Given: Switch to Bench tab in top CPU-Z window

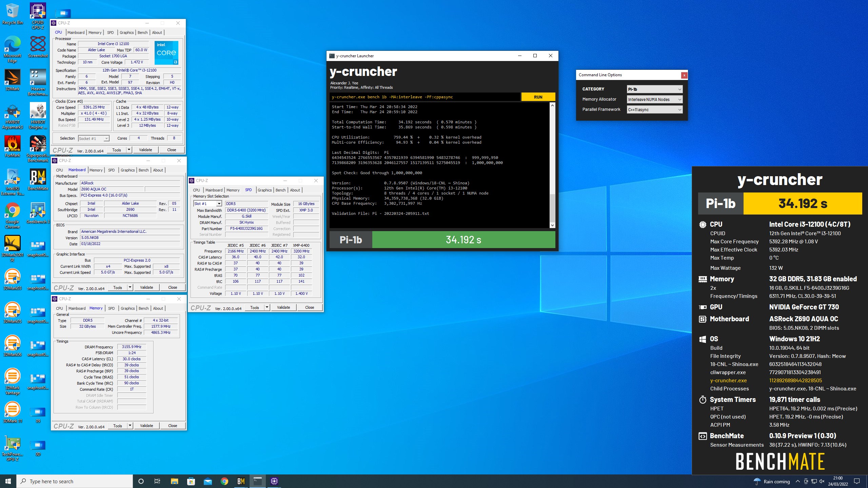Looking at the screenshot, I should click(x=143, y=33).
